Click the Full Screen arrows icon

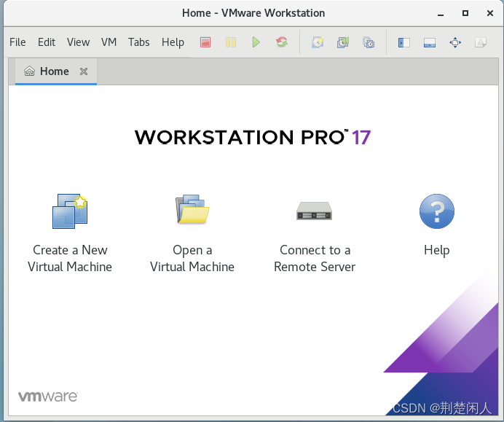pos(455,42)
